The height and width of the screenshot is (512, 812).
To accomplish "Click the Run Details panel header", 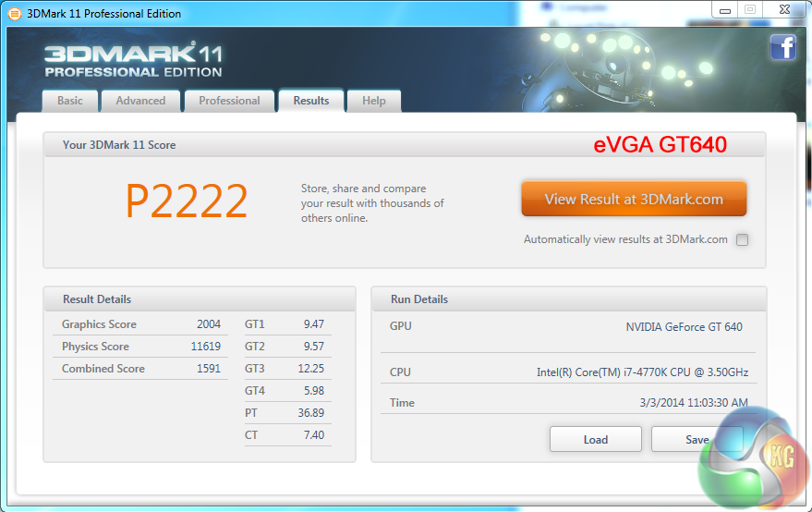I will click(569, 299).
